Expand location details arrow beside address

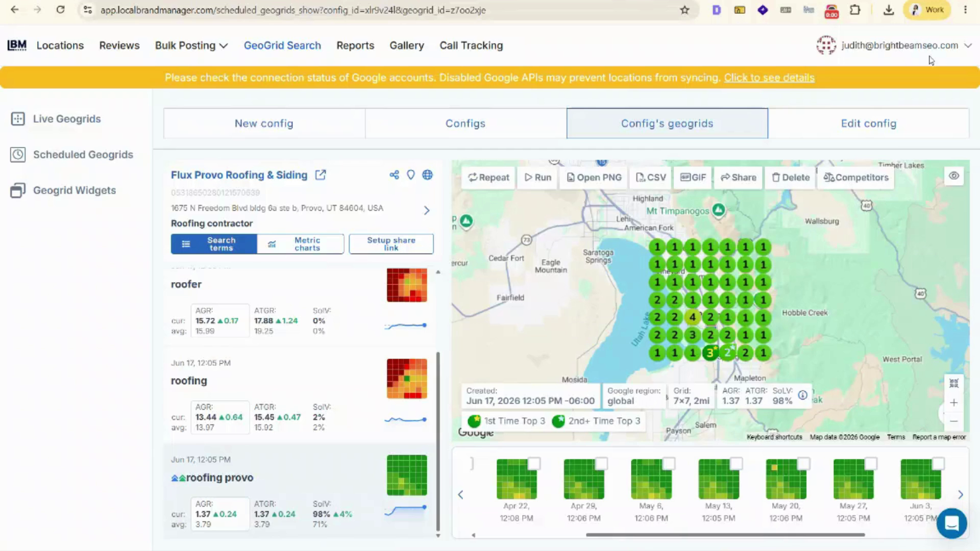[x=427, y=210]
